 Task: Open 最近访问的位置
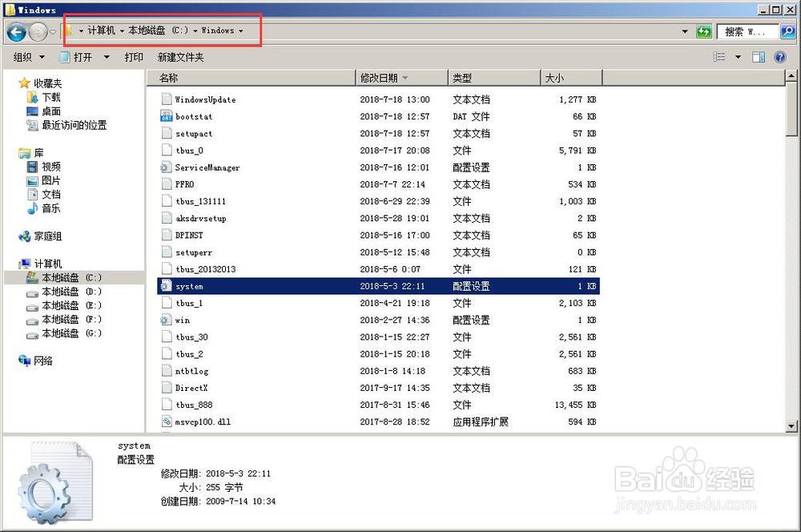tap(66, 125)
